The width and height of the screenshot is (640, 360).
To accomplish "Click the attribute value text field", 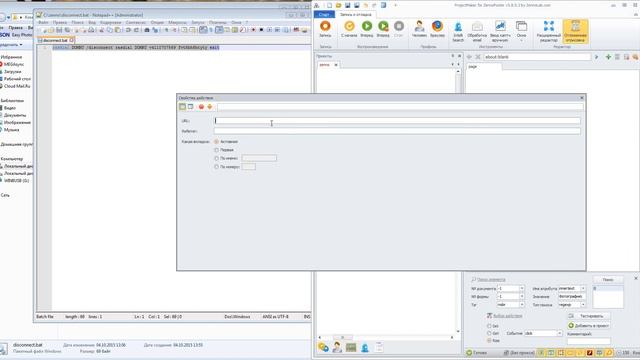I will [572, 297].
